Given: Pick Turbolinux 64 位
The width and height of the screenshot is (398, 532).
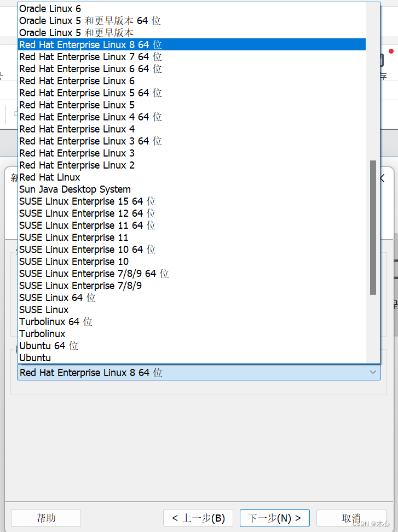Looking at the screenshot, I should pyautogui.click(x=192, y=322).
